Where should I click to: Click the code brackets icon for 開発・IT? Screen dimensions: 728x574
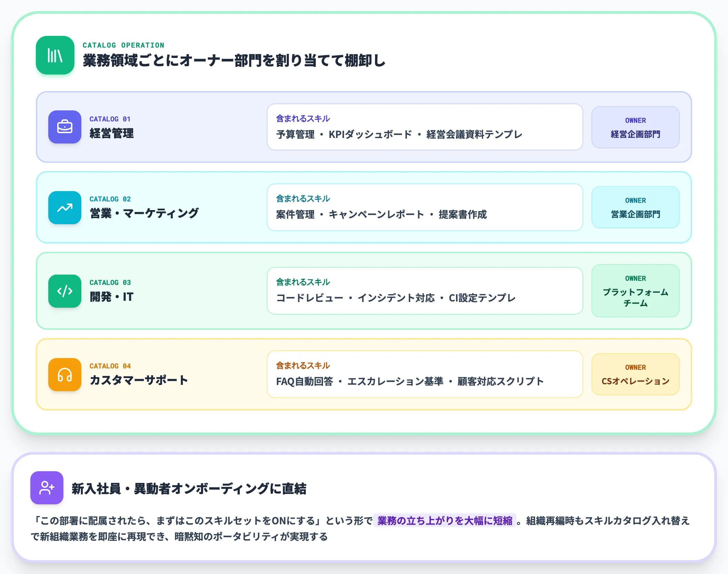[65, 291]
